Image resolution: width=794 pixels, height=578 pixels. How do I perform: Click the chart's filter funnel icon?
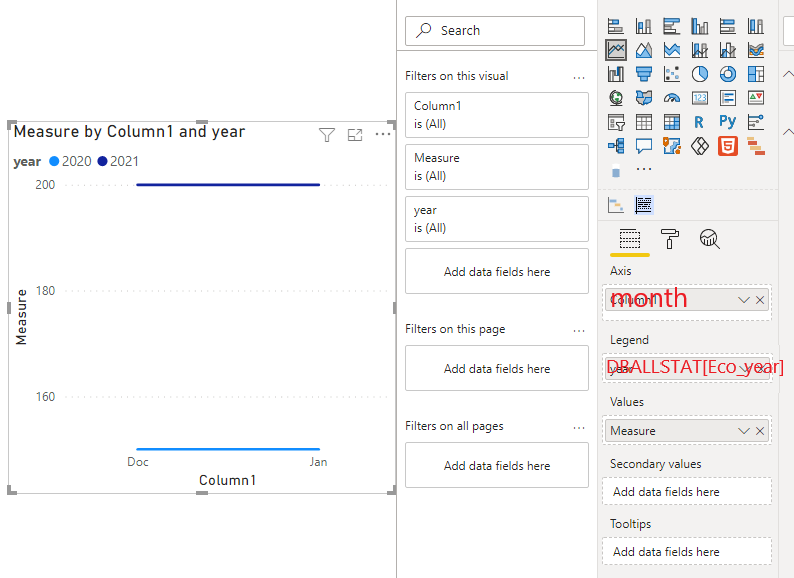327,135
